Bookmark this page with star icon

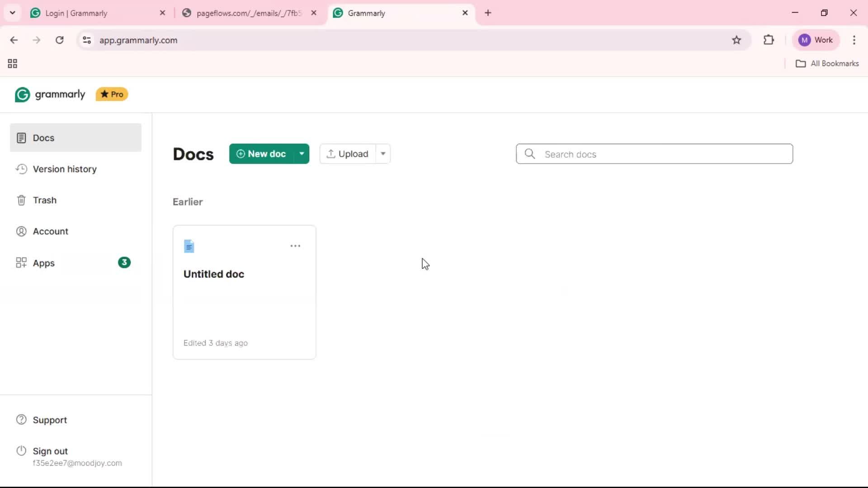point(736,40)
